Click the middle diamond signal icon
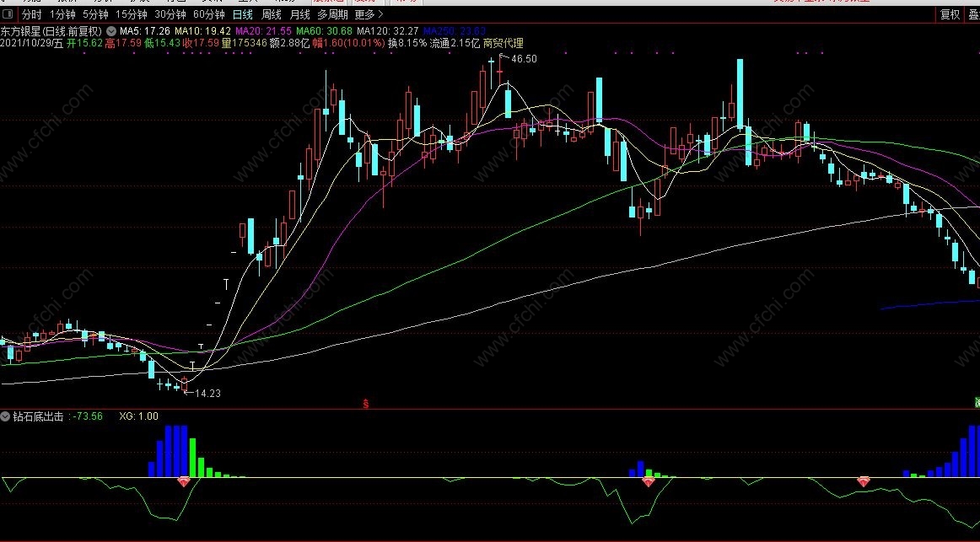The image size is (980, 542). (x=648, y=480)
